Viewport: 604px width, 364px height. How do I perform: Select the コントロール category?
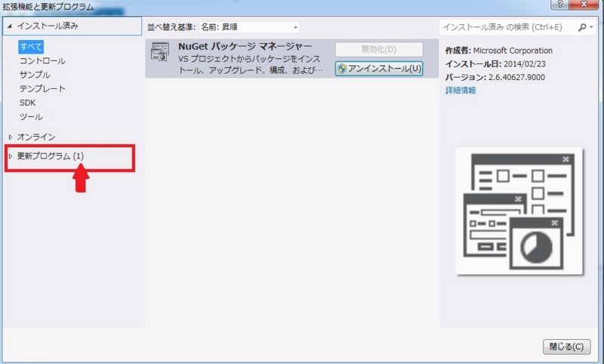[x=42, y=61]
